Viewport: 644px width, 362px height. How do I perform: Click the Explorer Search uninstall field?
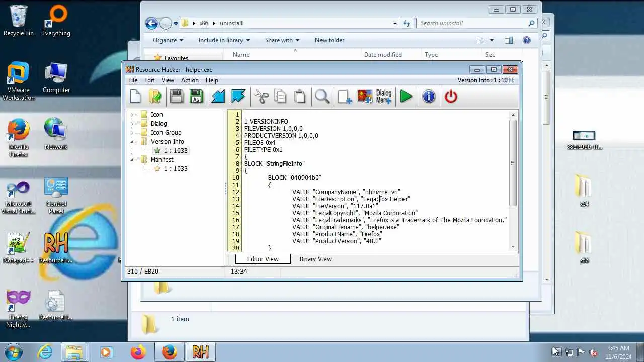(477, 23)
